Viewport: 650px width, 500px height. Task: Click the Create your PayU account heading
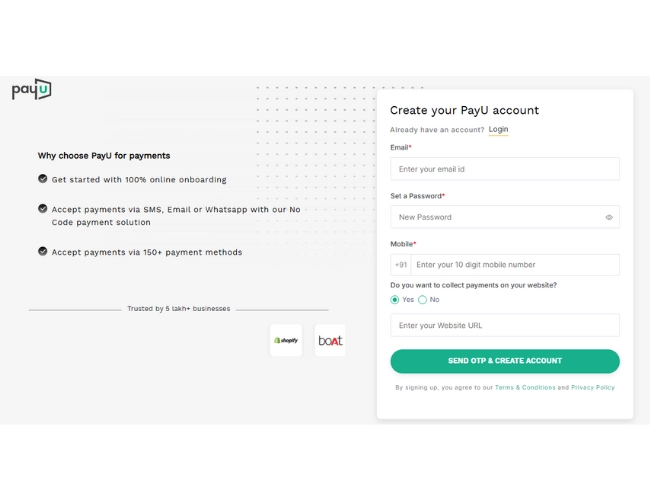tap(464, 110)
